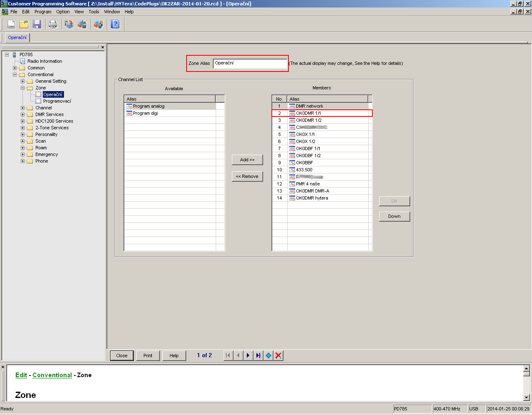Open a codeplug file from folder

tap(24, 24)
